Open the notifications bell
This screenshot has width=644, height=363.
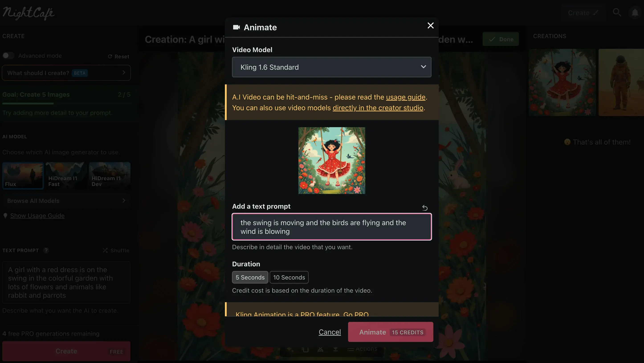click(635, 12)
